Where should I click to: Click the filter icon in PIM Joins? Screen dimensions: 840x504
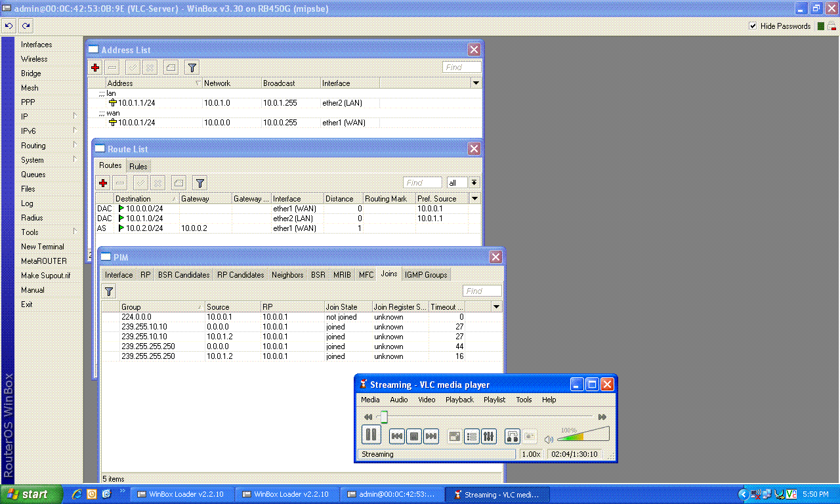[x=108, y=291]
